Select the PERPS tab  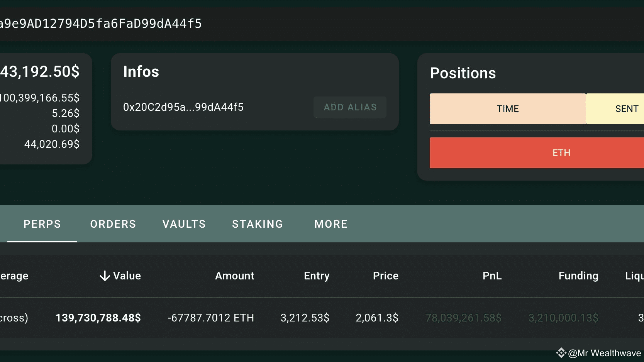coord(42,224)
